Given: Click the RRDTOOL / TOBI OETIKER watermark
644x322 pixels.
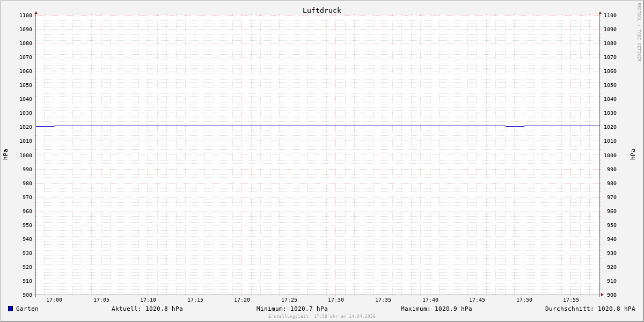Looking at the screenshot, I should (639, 32).
